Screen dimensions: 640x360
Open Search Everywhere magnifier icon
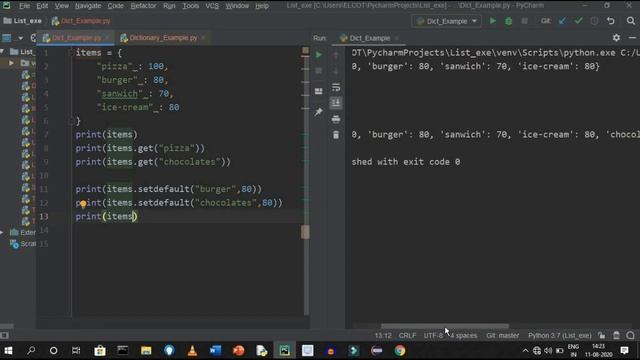631,21
